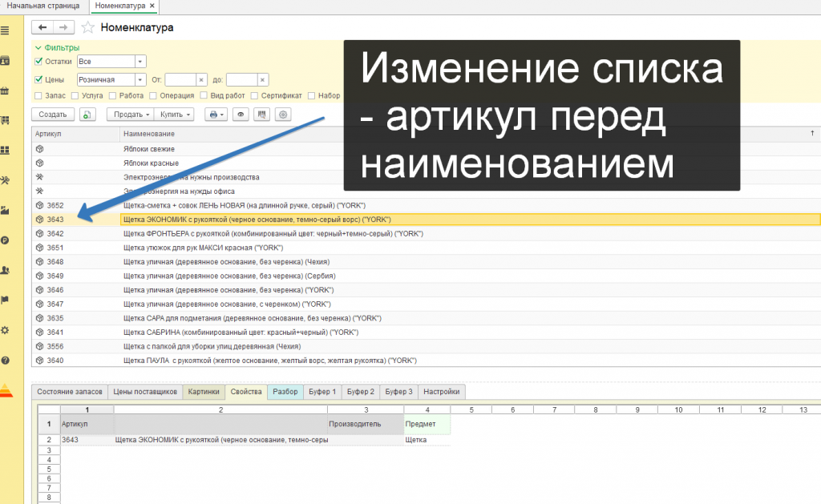Image resolution: width=821 pixels, height=504 pixels.
Task: Toggle the Цены checkbox
Action: [38, 79]
